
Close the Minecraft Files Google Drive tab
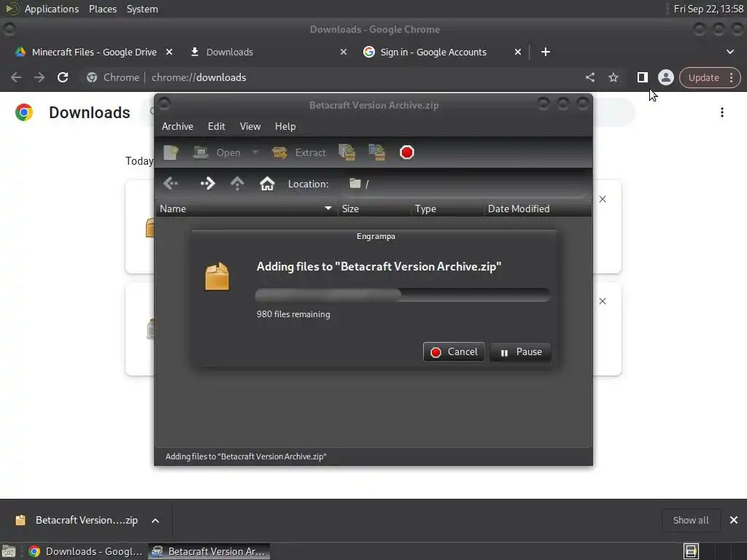point(169,52)
